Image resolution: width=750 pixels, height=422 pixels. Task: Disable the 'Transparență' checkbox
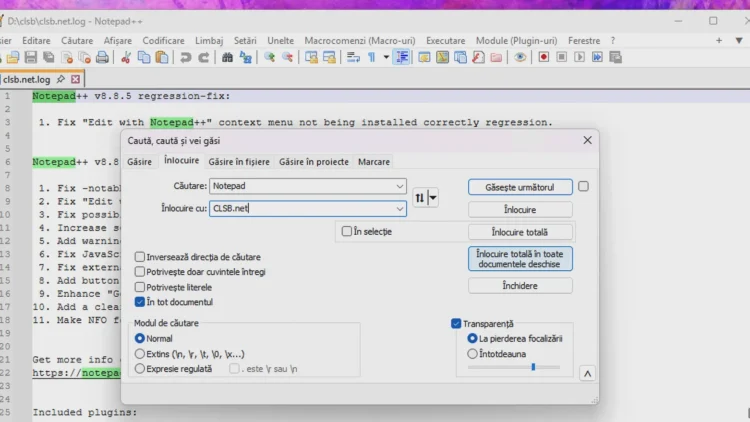click(x=456, y=324)
